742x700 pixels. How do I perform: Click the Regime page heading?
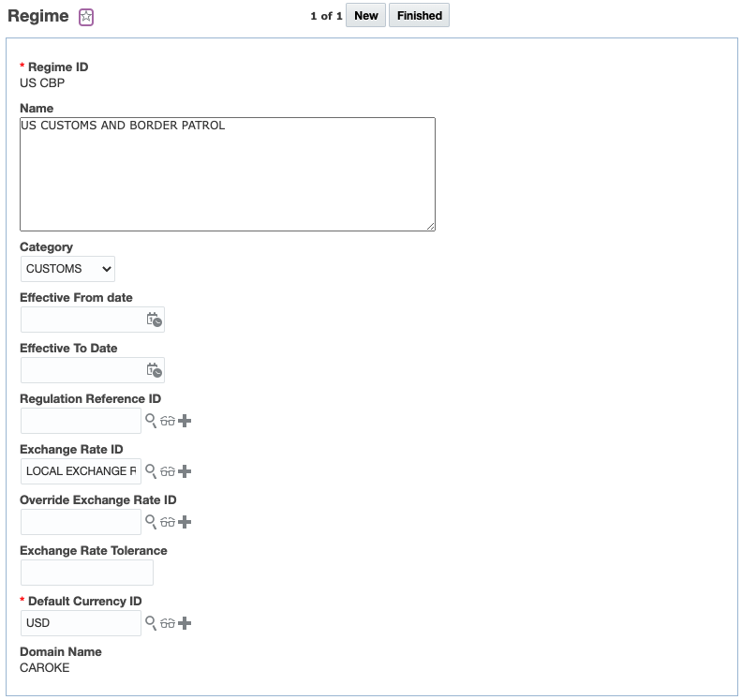(38, 16)
